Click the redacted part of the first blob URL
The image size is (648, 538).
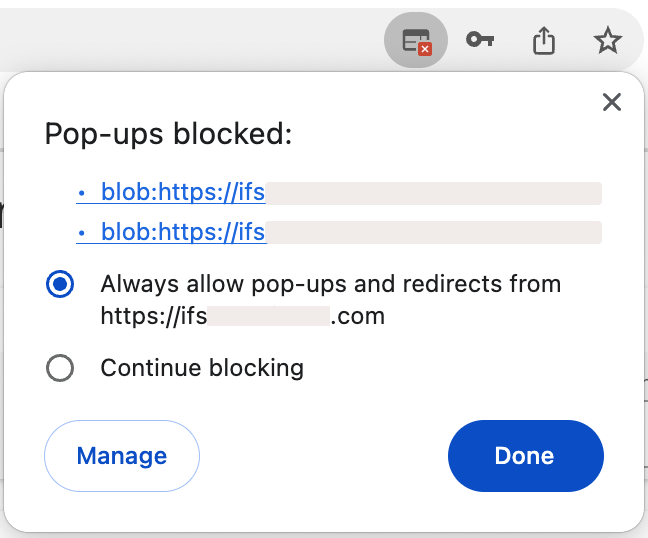(433, 193)
